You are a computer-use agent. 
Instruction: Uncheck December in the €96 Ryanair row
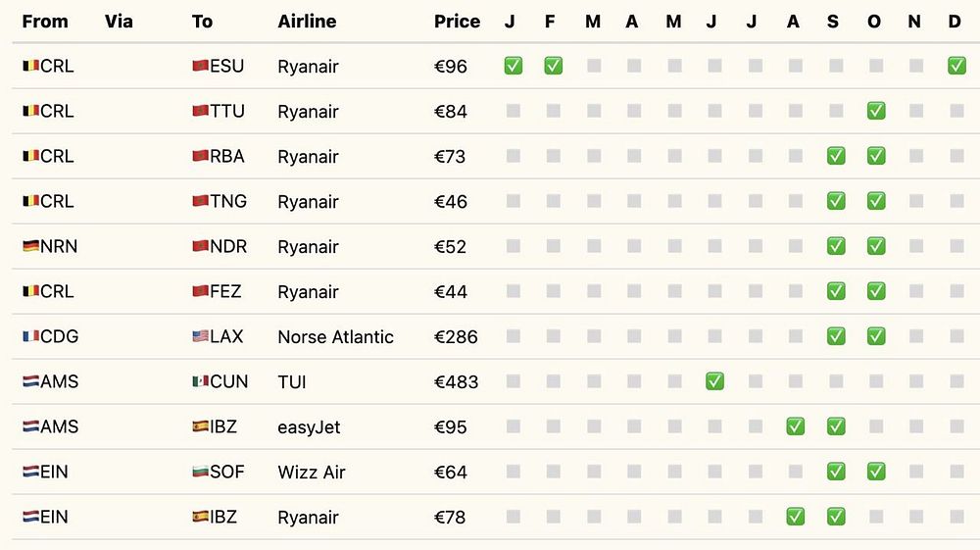tap(956, 66)
